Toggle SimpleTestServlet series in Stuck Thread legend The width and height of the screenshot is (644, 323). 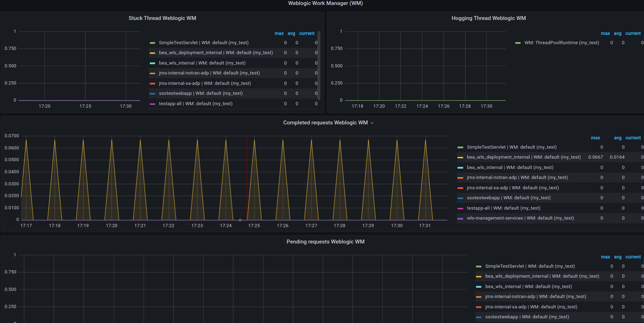pyautogui.click(x=204, y=43)
